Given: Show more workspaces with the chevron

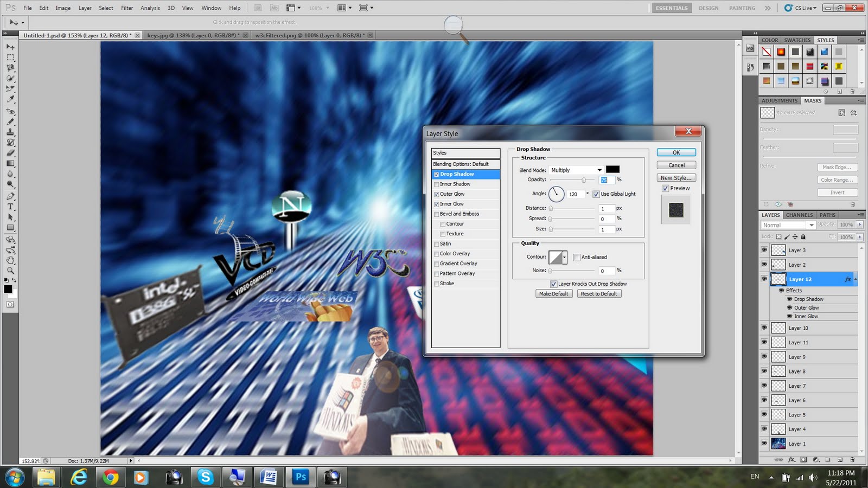Looking at the screenshot, I should (768, 8).
